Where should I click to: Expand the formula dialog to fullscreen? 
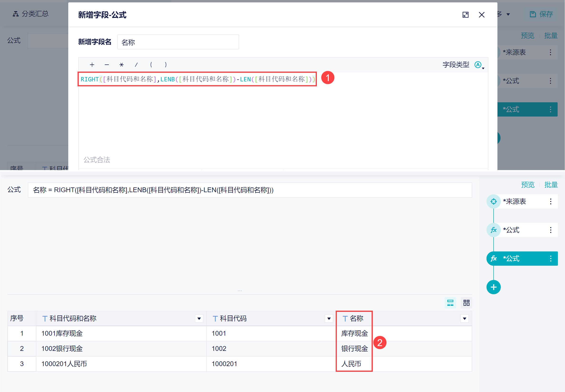(x=465, y=15)
